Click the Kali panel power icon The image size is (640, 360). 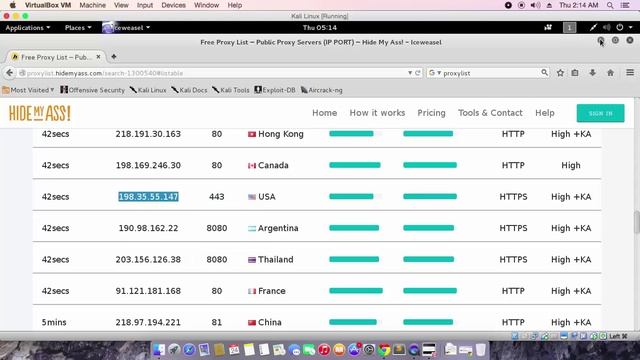(620, 27)
